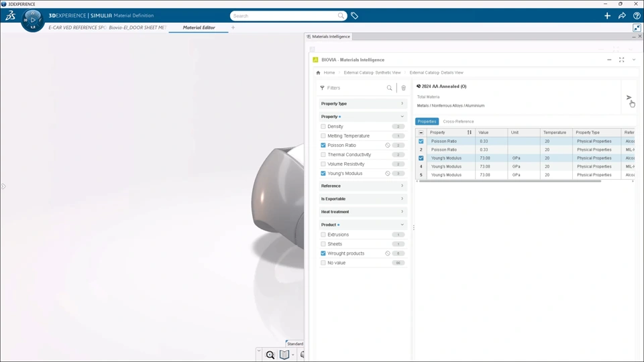644x362 pixels.
Task: Uncheck the Poisson Ratio filter checkbox
Action: 323,145
